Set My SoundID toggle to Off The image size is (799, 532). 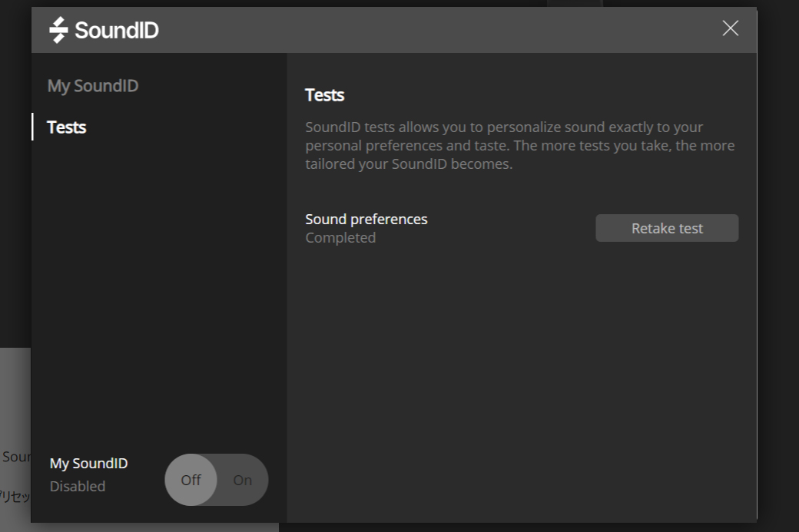191,480
